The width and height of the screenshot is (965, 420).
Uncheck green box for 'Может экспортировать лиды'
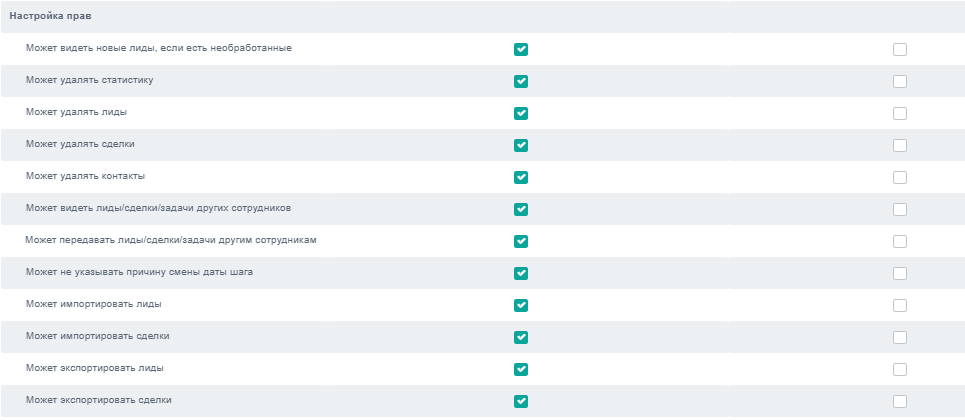[521, 370]
